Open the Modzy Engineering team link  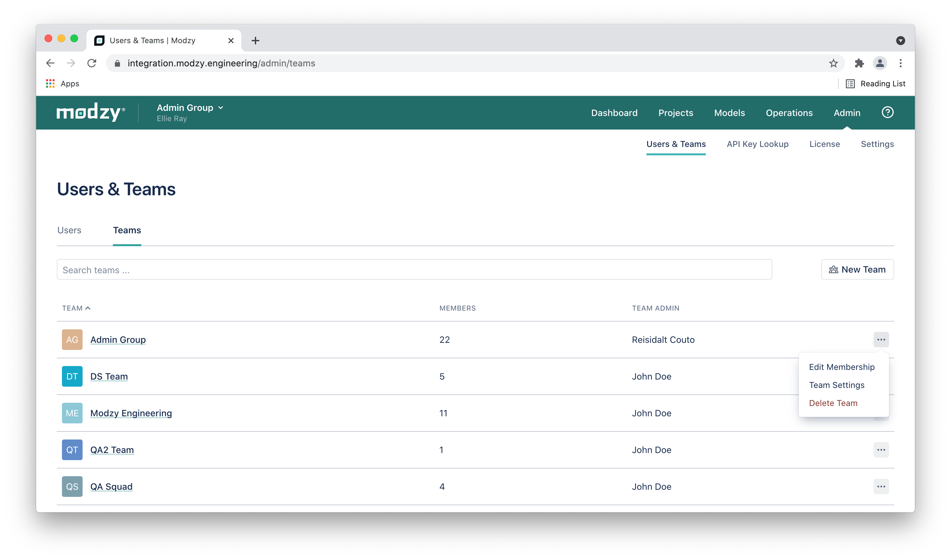tap(131, 413)
